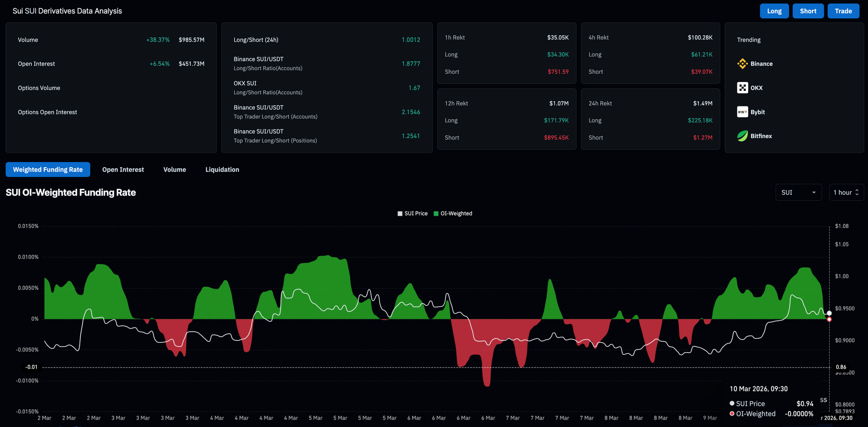Click the white SUI Price color swatch
868x427 pixels.
tap(400, 214)
